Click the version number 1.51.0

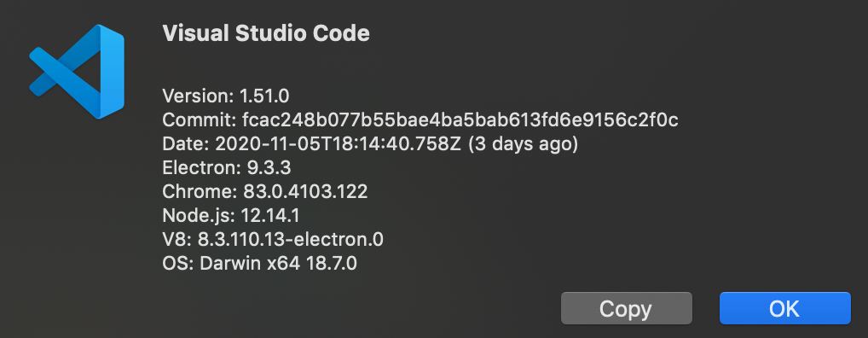click(x=264, y=96)
